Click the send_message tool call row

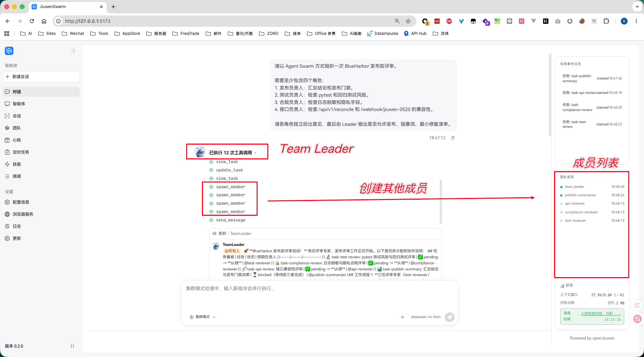point(230,220)
